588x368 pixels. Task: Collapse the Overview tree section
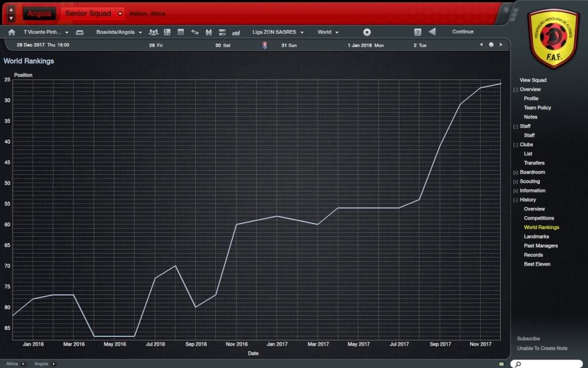click(x=516, y=90)
